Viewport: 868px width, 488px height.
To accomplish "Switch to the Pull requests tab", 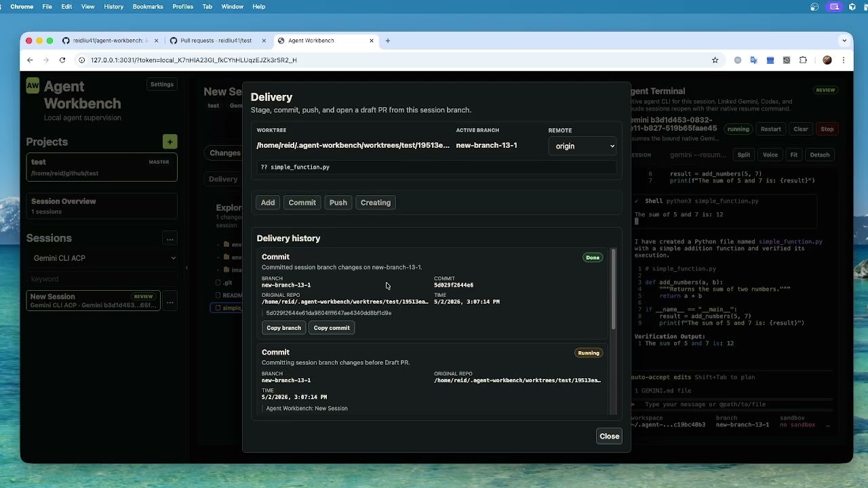I will tap(216, 41).
